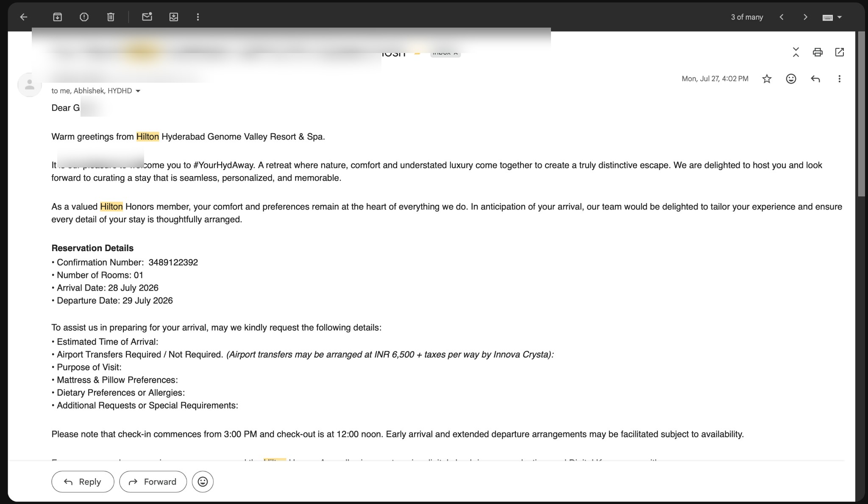Click 'Additional Requests or Special Requirements:' line

tap(145, 406)
